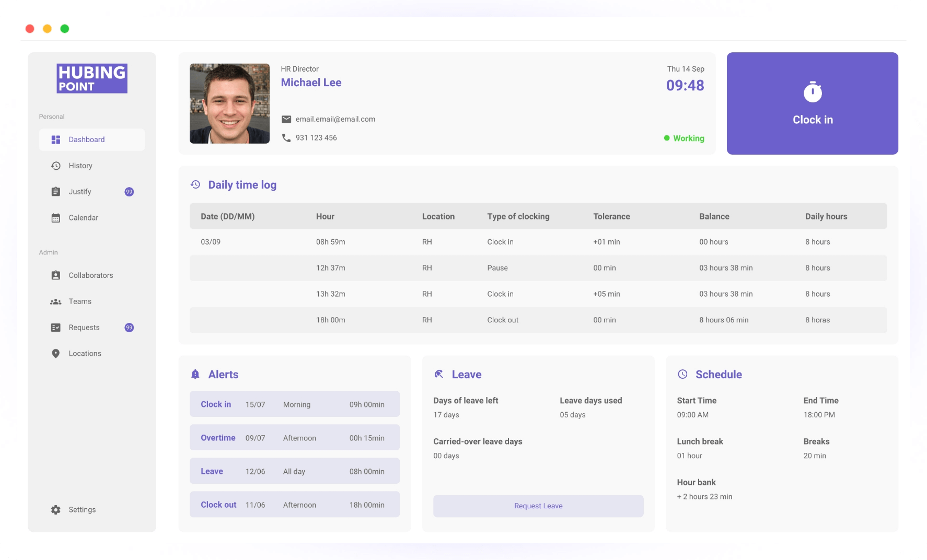Click the Locations pin icon
This screenshot has height=560, width=927.
[x=56, y=354]
